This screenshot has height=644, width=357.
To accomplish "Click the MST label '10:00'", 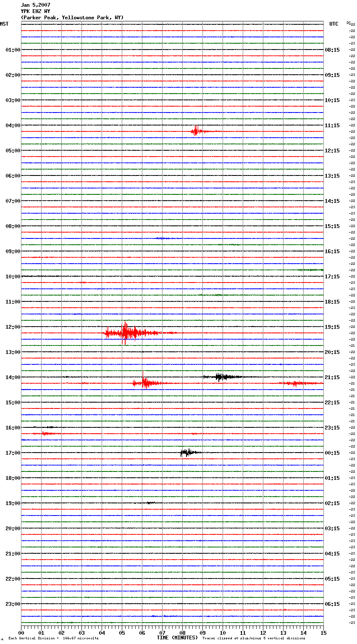I will pos(13,277).
